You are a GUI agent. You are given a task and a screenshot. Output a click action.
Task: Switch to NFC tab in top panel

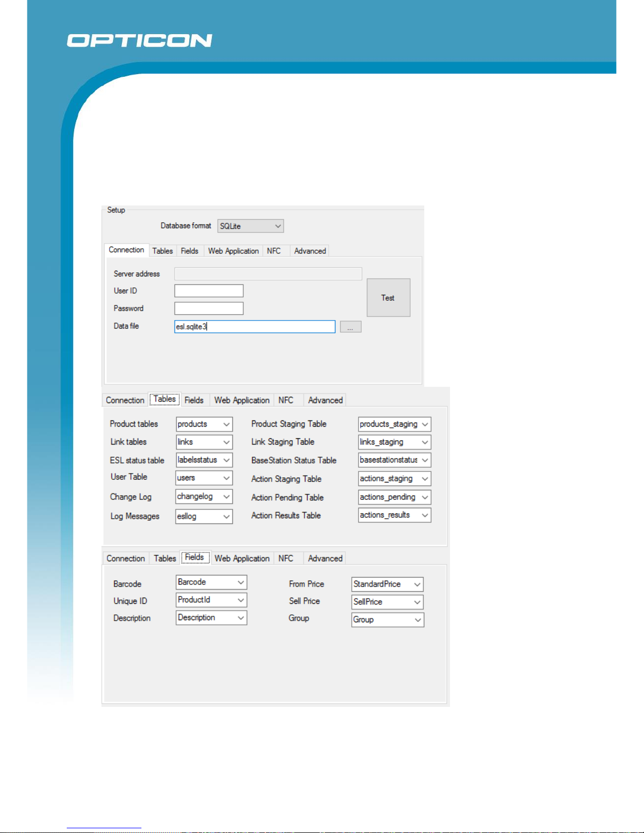[274, 251]
